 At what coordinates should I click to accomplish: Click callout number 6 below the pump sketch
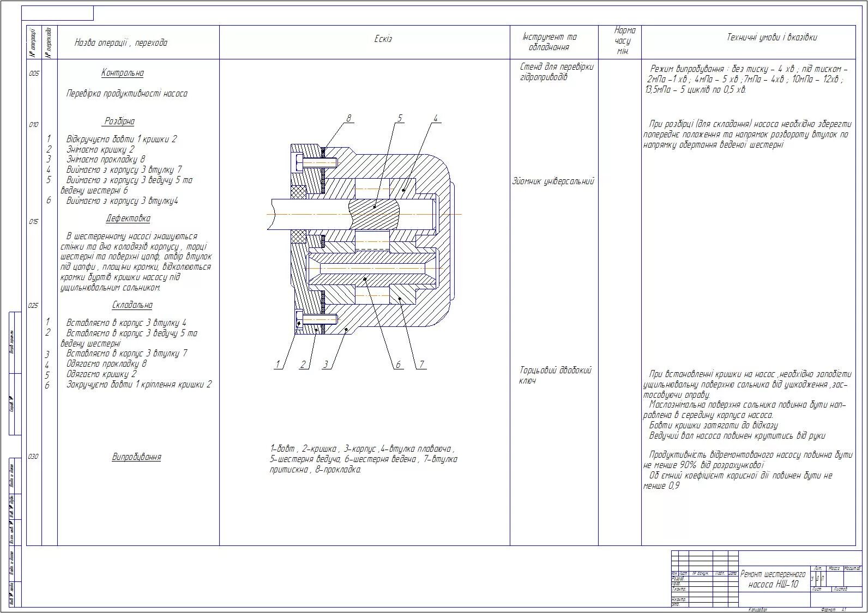399,365
